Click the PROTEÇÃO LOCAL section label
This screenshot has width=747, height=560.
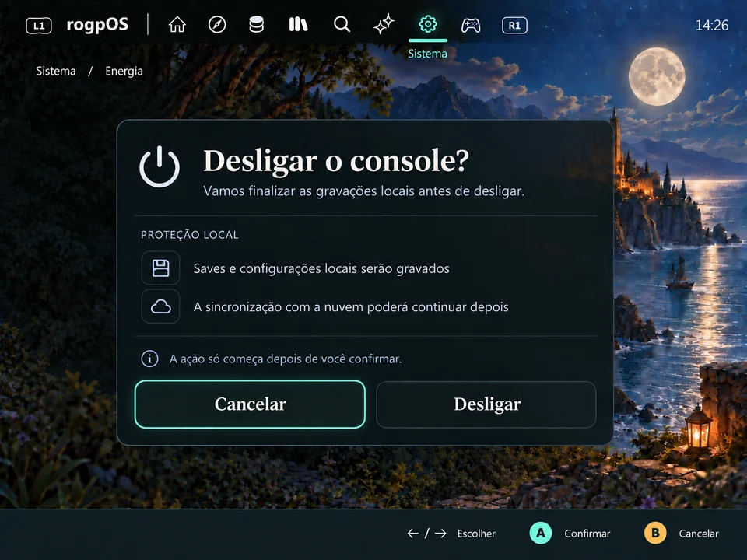[x=190, y=235]
